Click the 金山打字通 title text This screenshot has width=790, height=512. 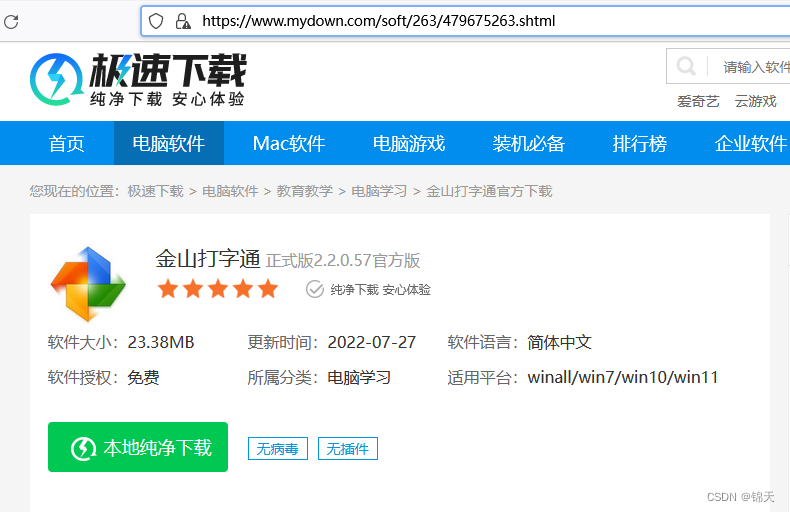pos(208,259)
